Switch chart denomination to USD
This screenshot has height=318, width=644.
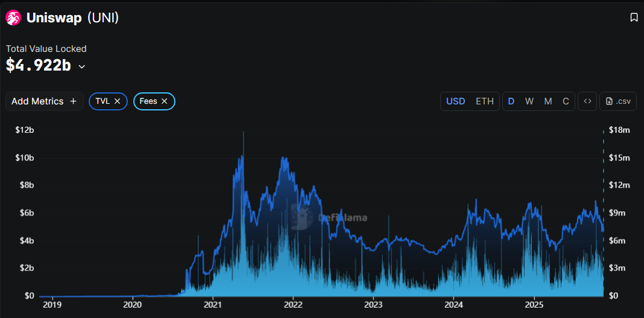[x=455, y=101]
